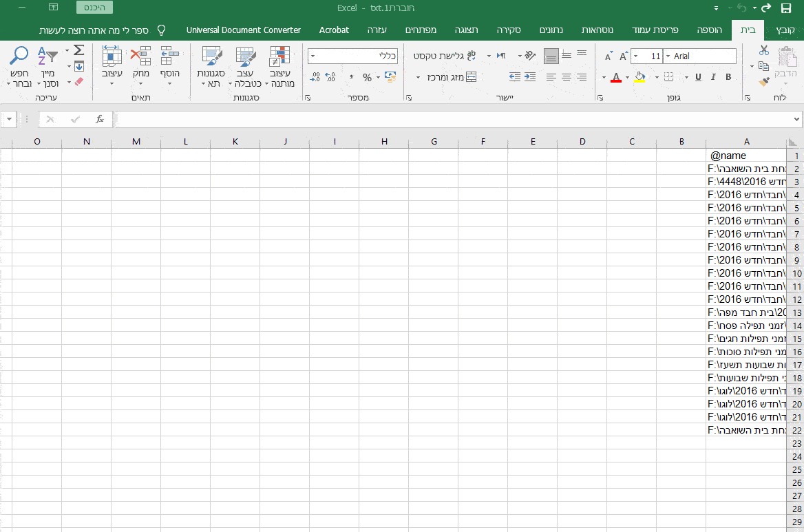Apply the yellow fill color

tap(639, 77)
